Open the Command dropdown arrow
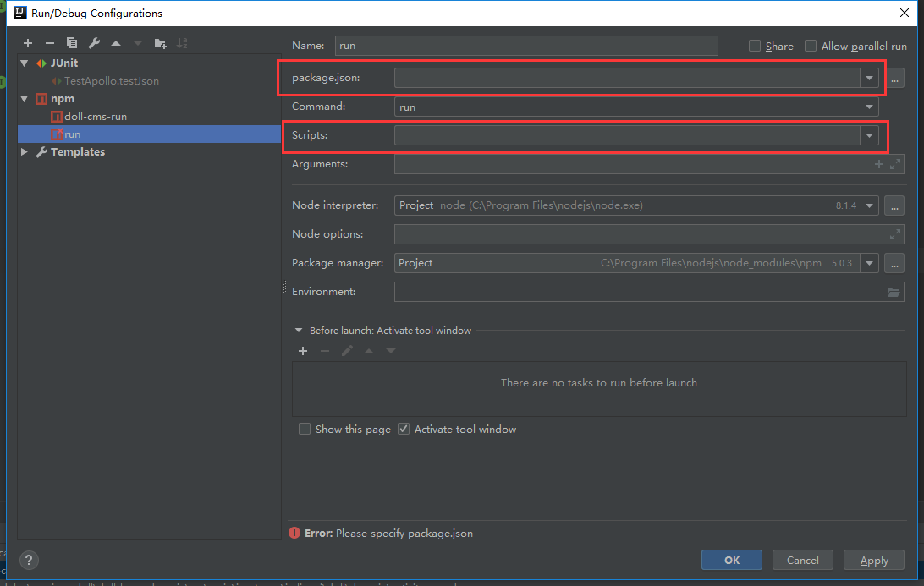 pyautogui.click(x=869, y=107)
